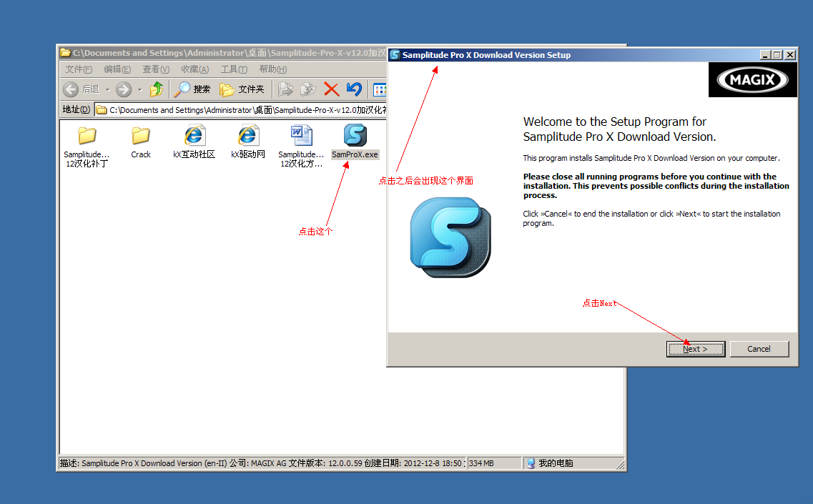
Task: Select the SamProX.exe installer file
Action: coord(355,142)
